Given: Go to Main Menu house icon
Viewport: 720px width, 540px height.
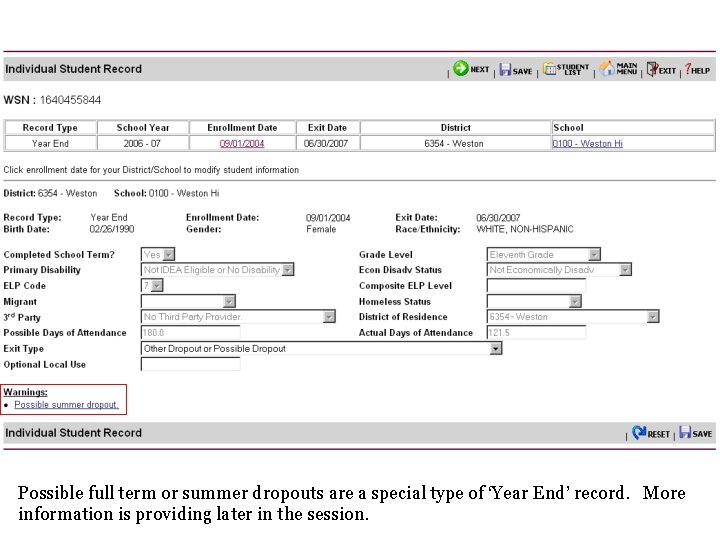Looking at the screenshot, I should (607, 68).
